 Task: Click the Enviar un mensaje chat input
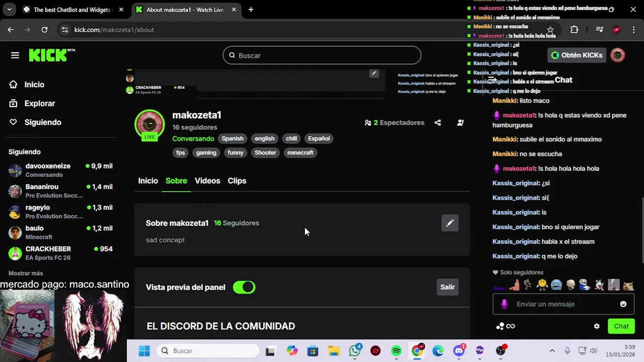[x=562, y=304]
